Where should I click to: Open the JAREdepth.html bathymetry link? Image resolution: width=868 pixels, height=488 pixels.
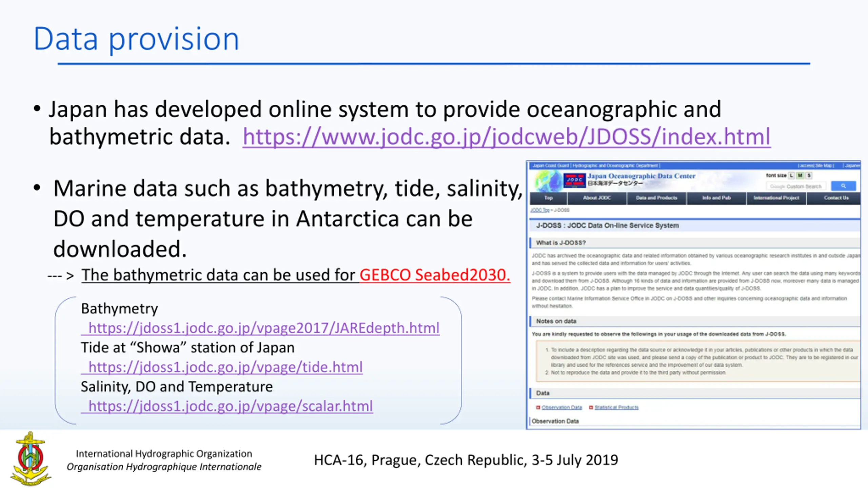coord(260,328)
